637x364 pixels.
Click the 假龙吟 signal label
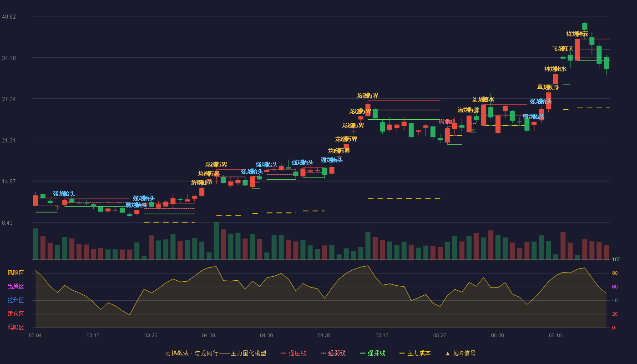(447, 121)
